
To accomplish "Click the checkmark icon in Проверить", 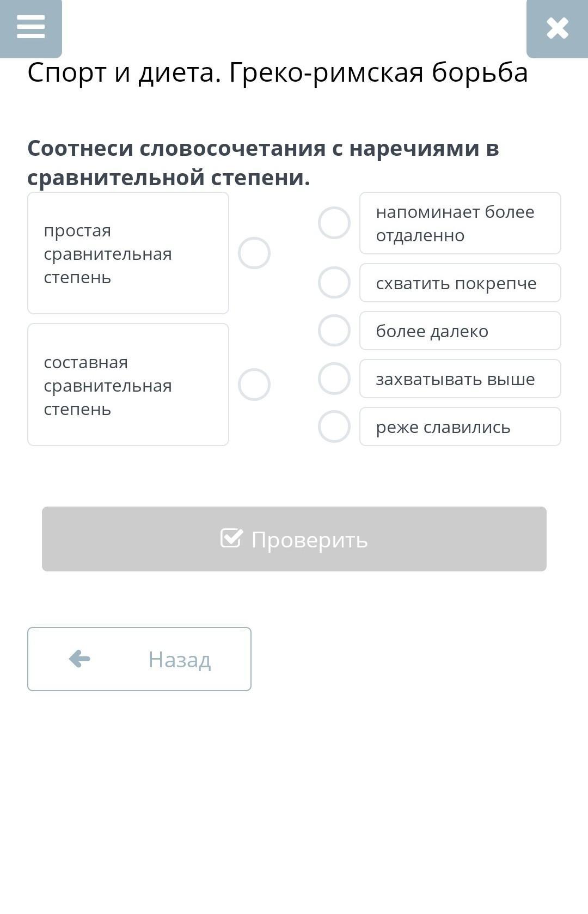I will (231, 538).
